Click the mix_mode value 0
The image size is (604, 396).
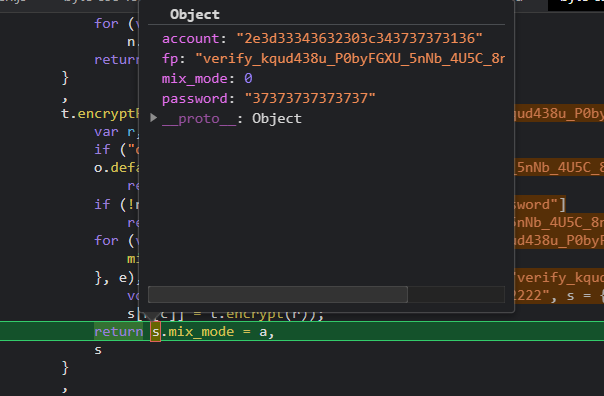click(248, 79)
